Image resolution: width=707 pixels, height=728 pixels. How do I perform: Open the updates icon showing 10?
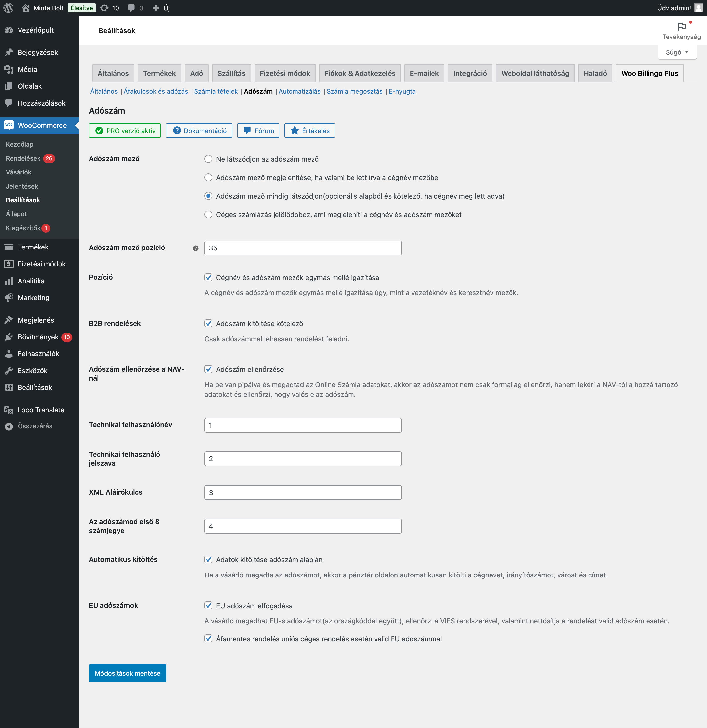104,8
